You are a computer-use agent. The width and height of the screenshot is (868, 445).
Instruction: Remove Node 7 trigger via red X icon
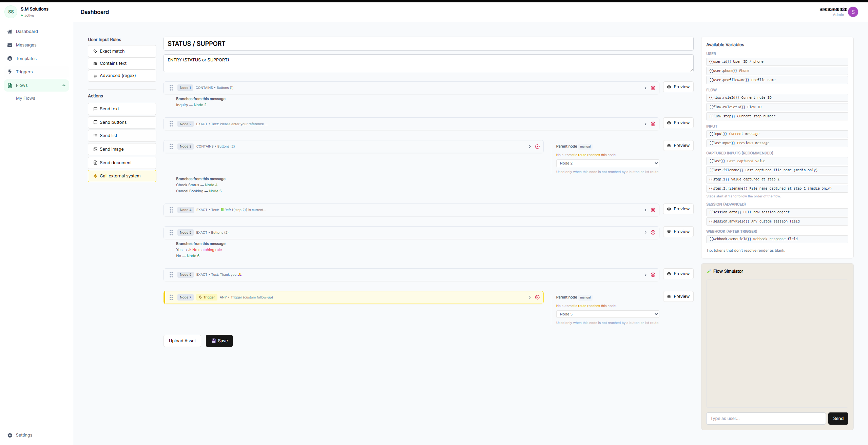click(x=537, y=297)
